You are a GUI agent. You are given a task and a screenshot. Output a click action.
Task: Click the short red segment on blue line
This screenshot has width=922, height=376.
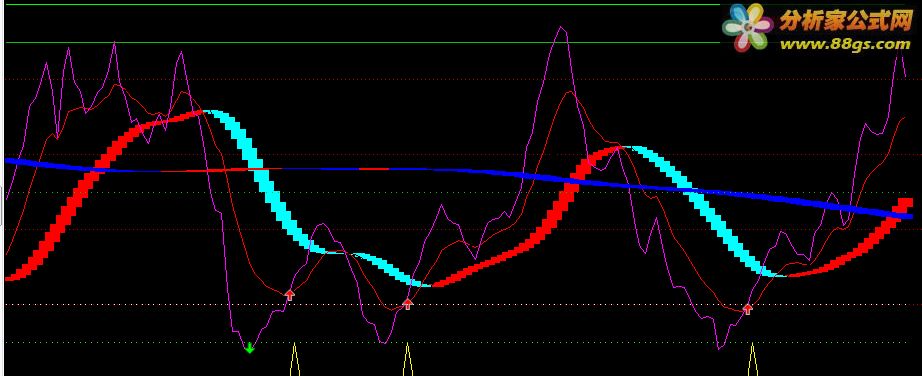pos(374,169)
